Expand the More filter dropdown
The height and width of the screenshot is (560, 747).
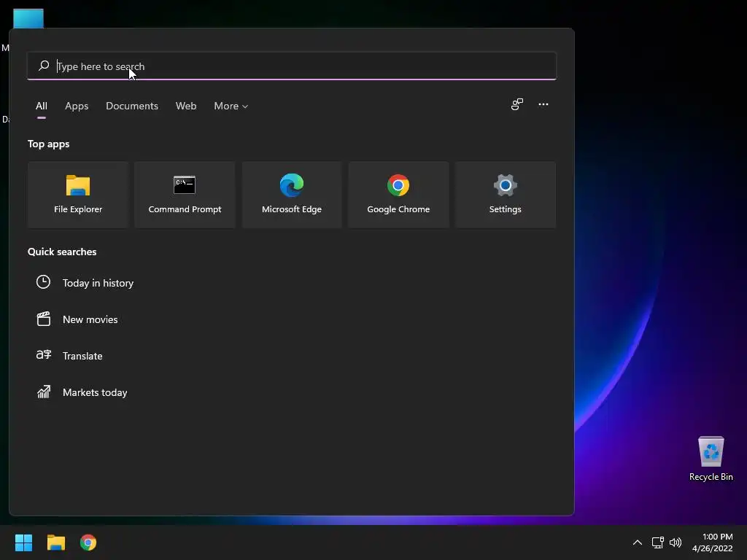click(231, 106)
